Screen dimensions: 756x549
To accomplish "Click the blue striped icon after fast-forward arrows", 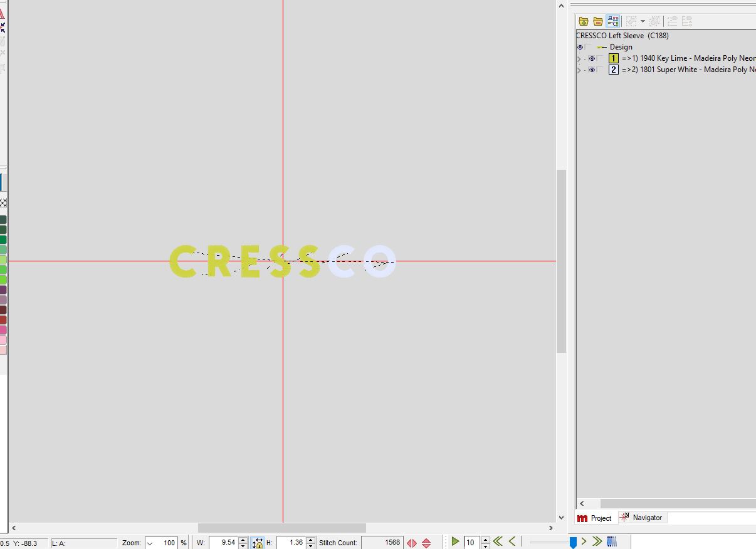I will tap(612, 541).
